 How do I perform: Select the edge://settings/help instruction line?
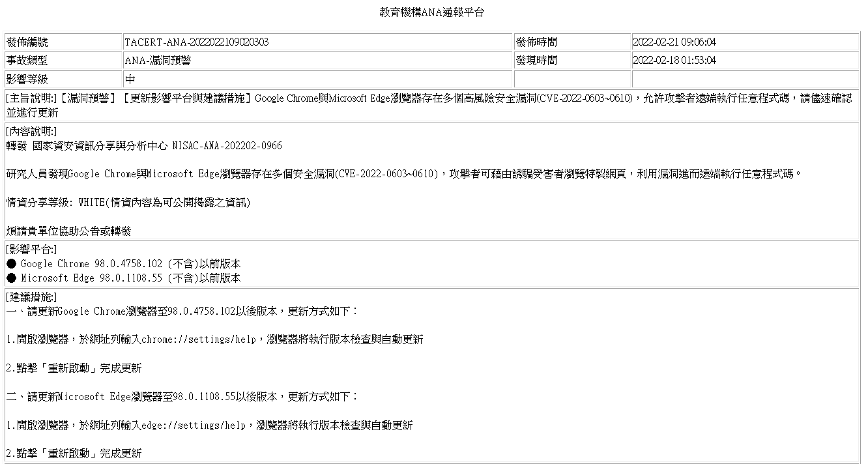tap(209, 426)
